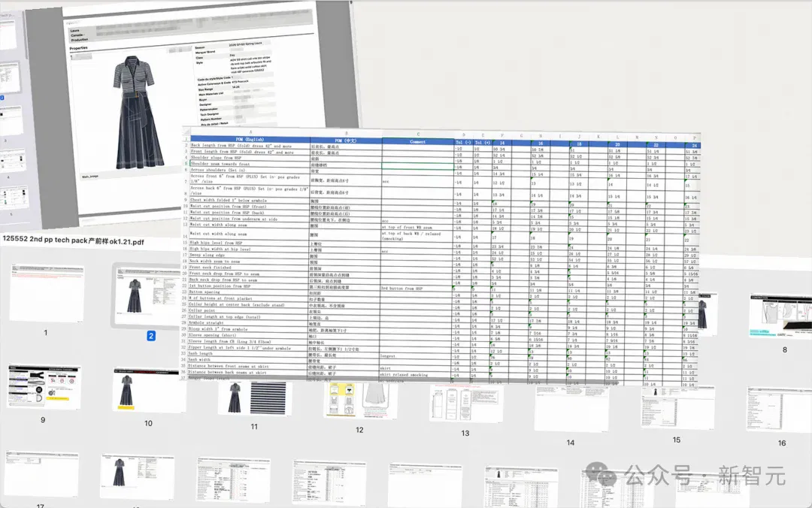This screenshot has width=812, height=508.
Task: Select the 'Tol (-)' header cell
Action: [463, 142]
